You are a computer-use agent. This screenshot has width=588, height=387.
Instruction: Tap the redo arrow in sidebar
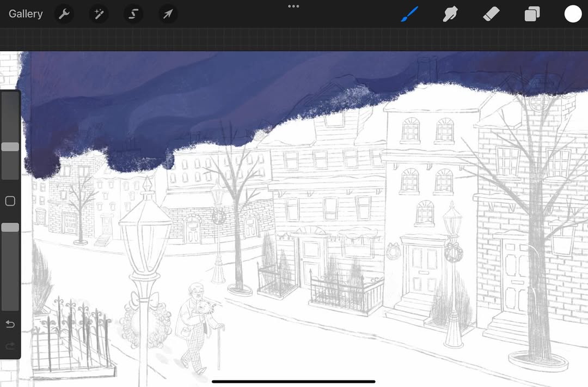(x=10, y=346)
